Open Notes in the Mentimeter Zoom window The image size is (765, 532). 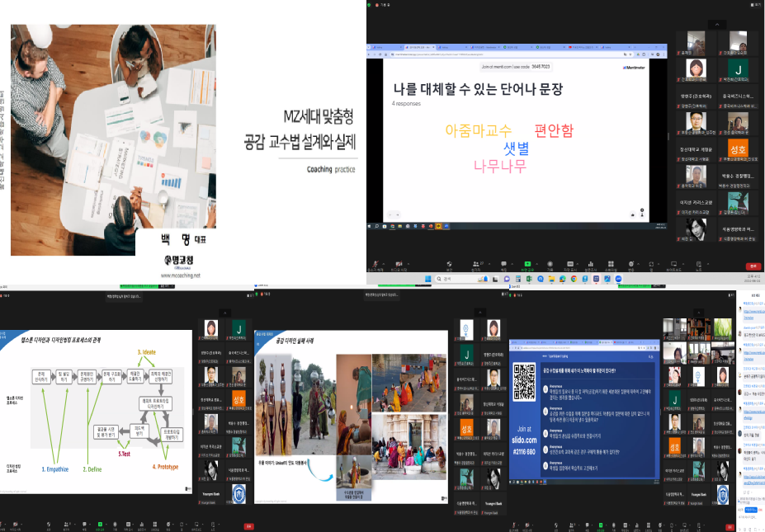click(x=699, y=264)
